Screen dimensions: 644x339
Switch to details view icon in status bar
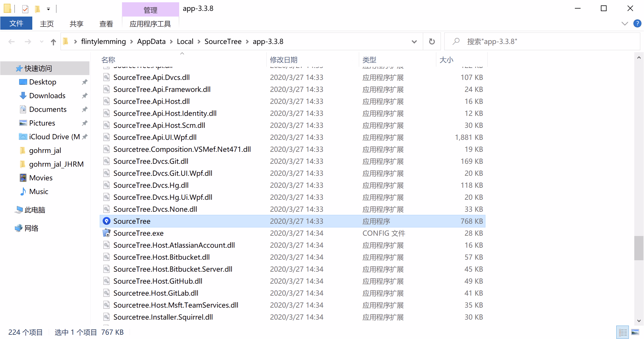623,332
